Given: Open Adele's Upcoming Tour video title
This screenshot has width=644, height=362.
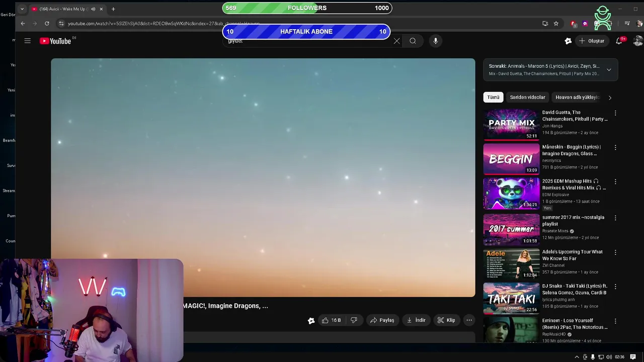Looking at the screenshot, I should (x=573, y=255).
